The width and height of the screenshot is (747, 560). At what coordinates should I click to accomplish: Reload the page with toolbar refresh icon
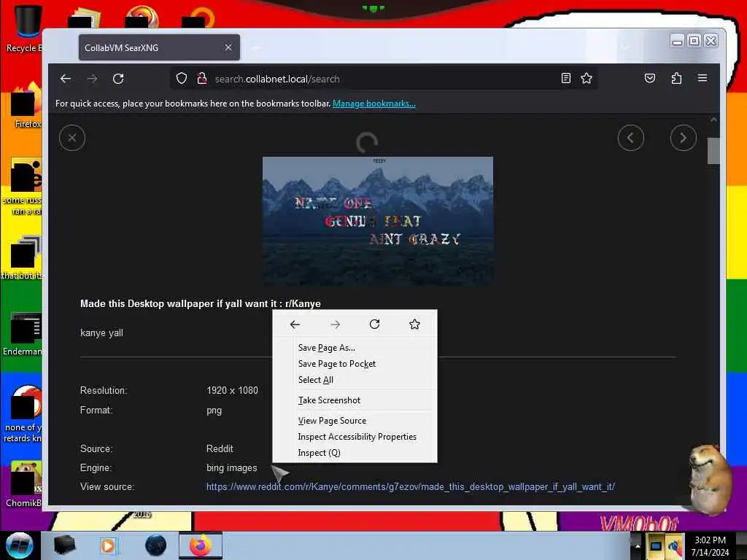pos(118,79)
